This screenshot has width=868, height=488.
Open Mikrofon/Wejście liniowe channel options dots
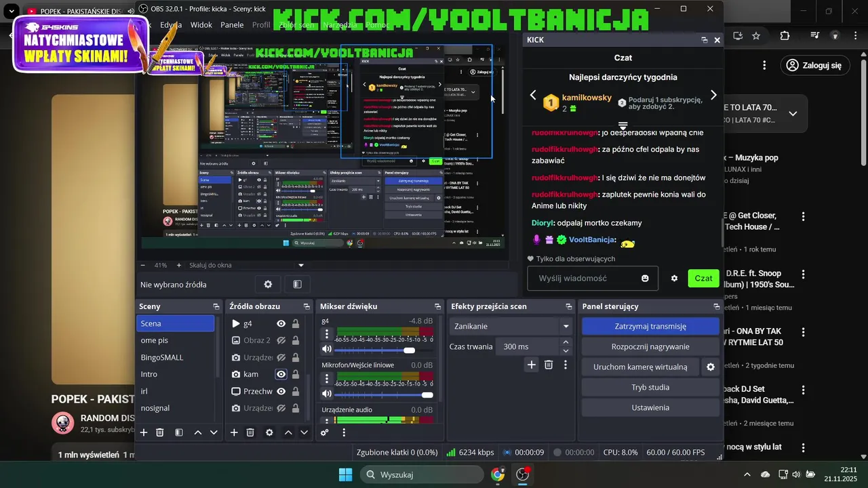(x=327, y=378)
